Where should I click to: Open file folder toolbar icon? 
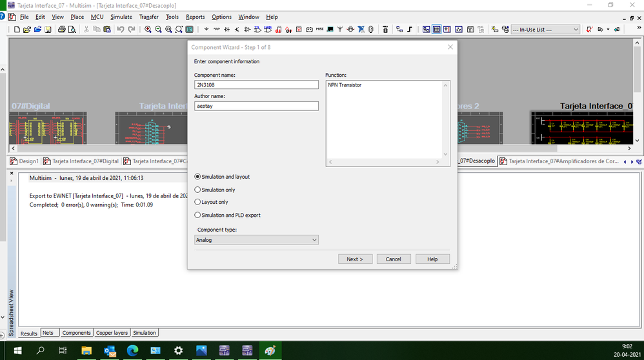pyautogui.click(x=27, y=29)
